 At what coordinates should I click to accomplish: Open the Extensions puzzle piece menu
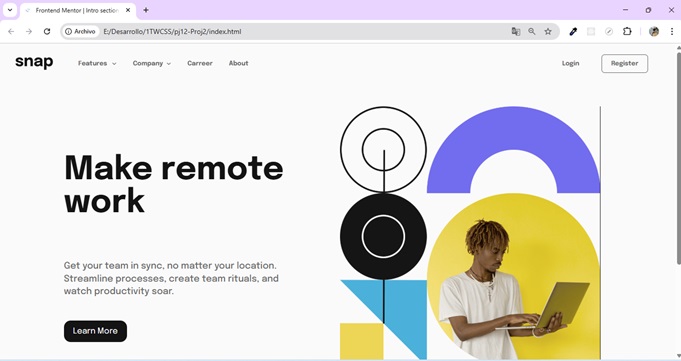point(627,31)
